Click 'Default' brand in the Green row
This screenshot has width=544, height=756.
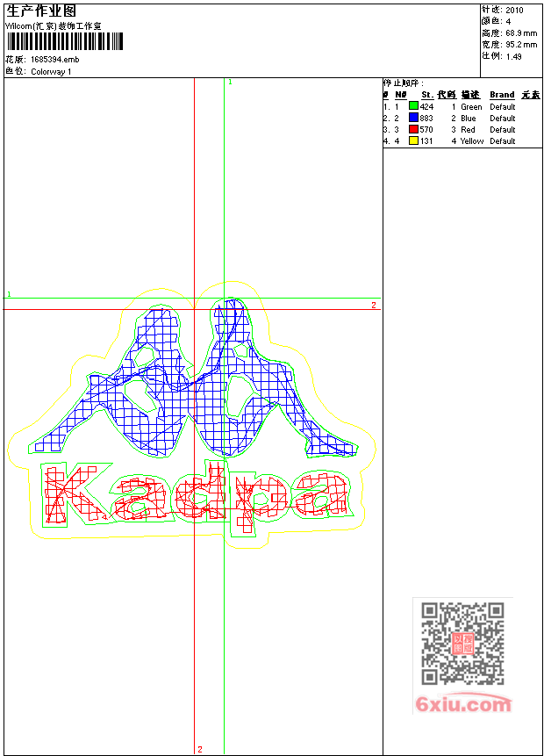click(503, 106)
